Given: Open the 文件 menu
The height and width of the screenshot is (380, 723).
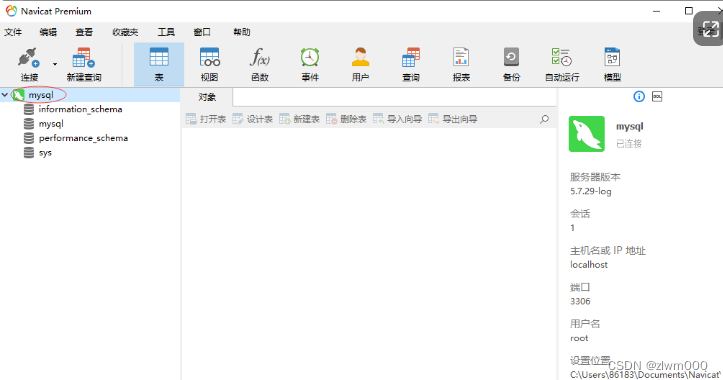Looking at the screenshot, I should 13,32.
